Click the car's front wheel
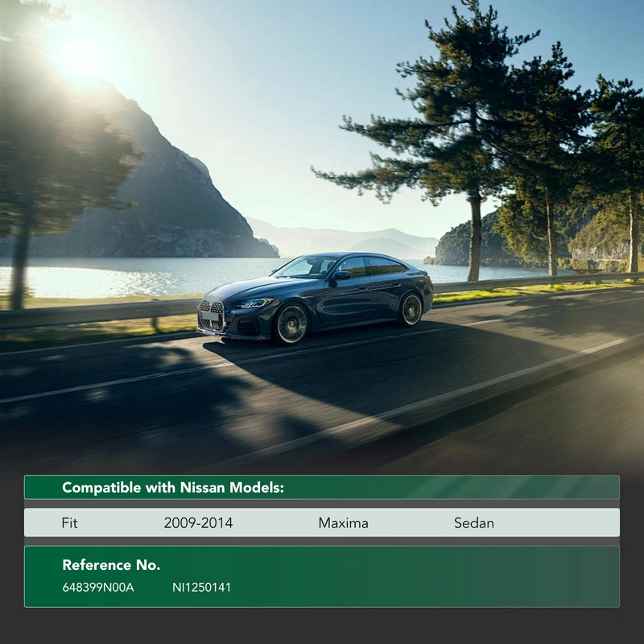This screenshot has height=644, width=644. [x=291, y=324]
